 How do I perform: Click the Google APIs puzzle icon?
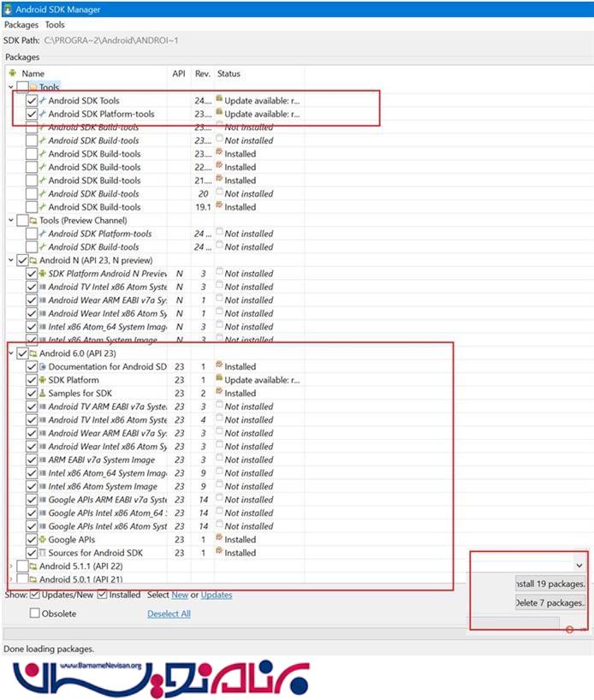pyautogui.click(x=43, y=540)
